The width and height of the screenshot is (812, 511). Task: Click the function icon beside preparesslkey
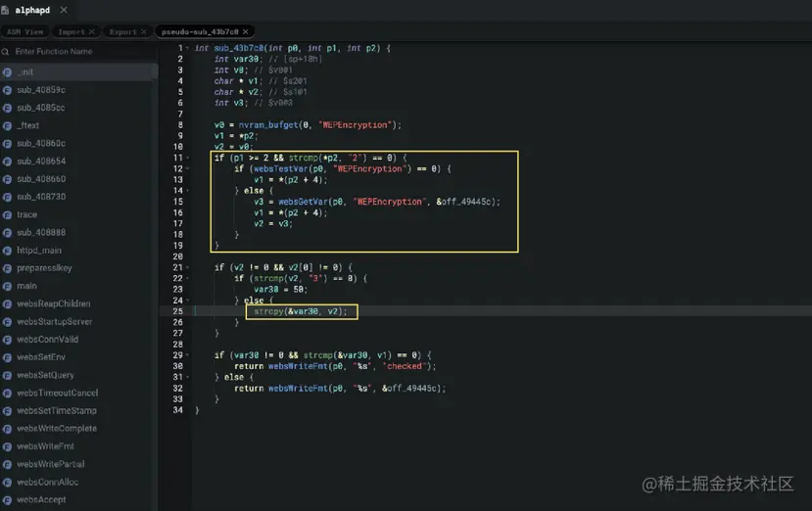(7, 268)
